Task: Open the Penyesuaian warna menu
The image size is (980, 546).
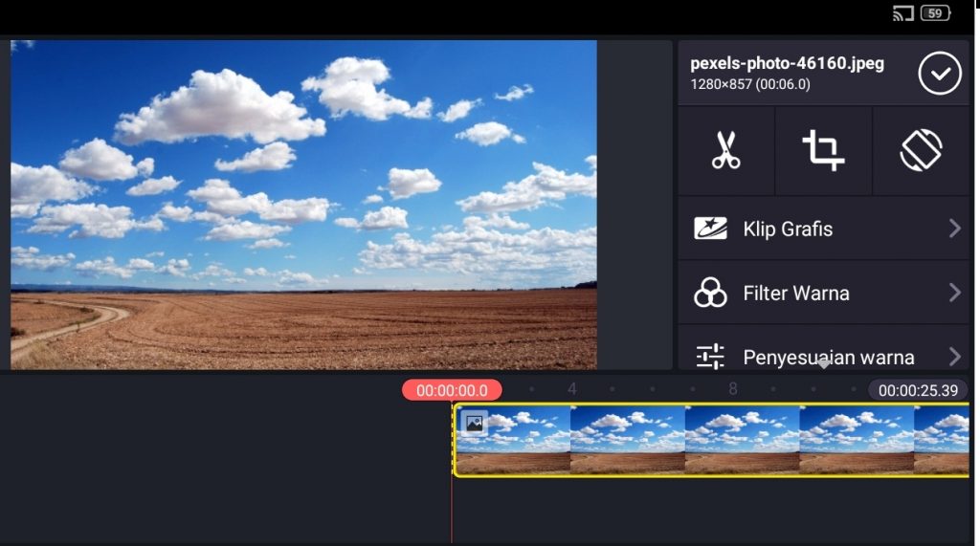Action: pyautogui.click(x=824, y=349)
